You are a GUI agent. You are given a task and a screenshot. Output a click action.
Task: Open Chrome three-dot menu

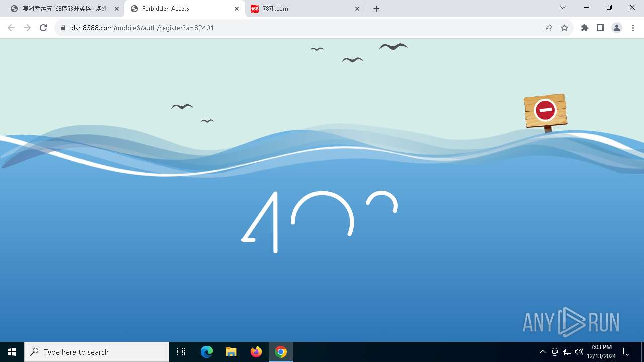(x=633, y=28)
